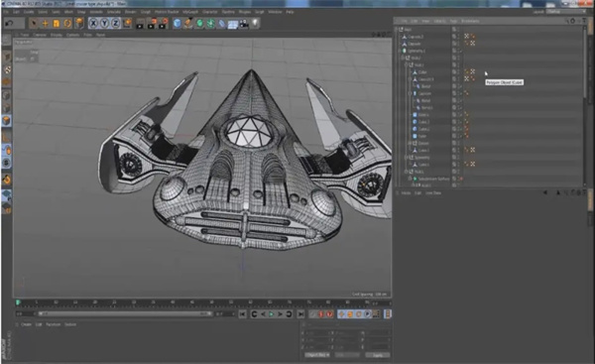Viewport: 595px width, 364px height.
Task: Toggle the Y axis lock
Action: (104, 24)
